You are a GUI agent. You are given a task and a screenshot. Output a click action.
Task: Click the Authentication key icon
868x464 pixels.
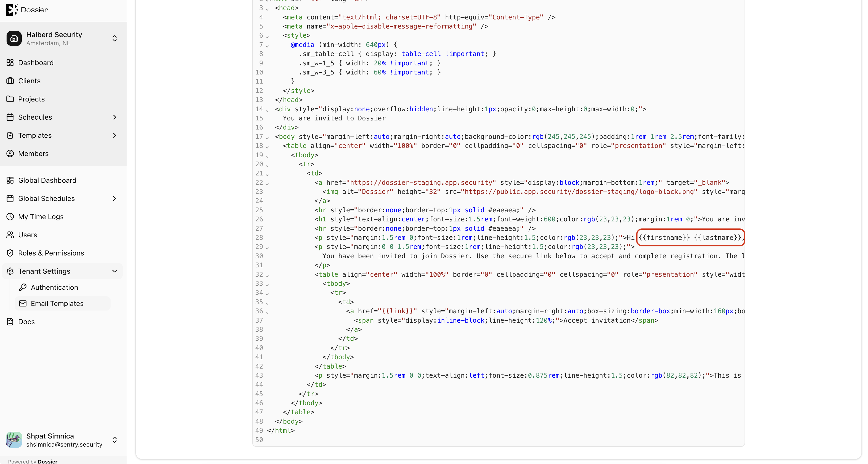pyautogui.click(x=22, y=288)
